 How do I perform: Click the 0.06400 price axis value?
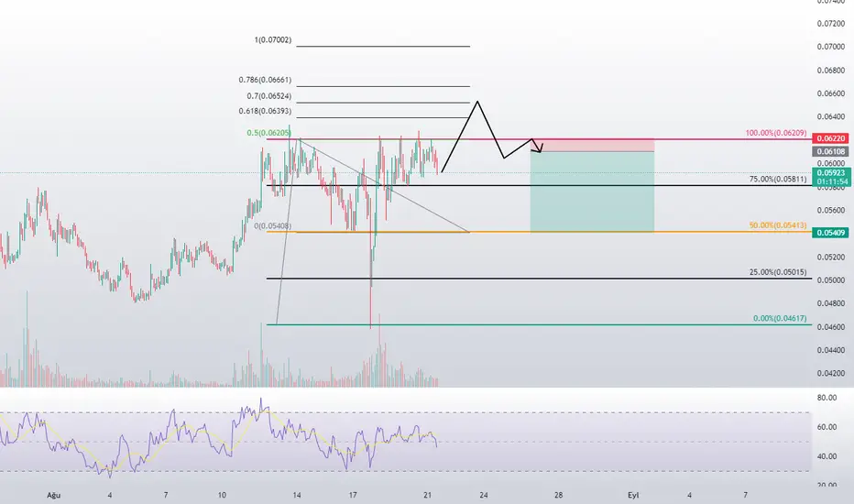tap(830, 116)
